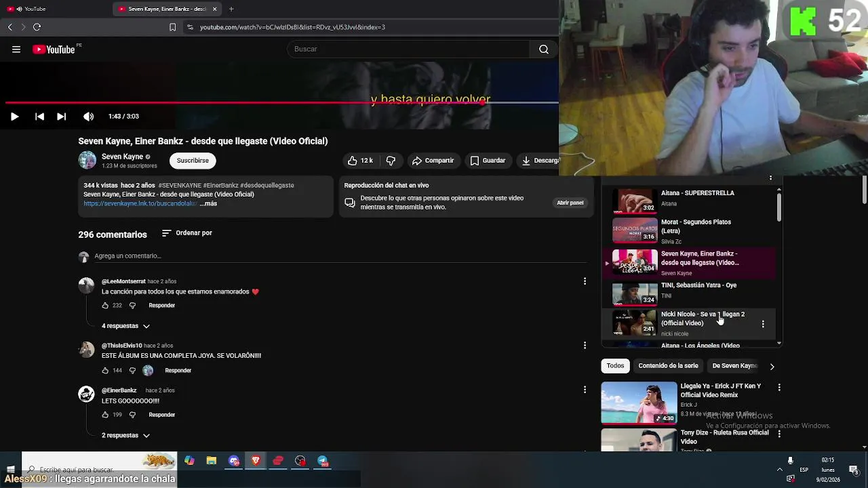Open options for Nicki Nicole playlist item
This screenshot has height=488, width=868.
[763, 324]
